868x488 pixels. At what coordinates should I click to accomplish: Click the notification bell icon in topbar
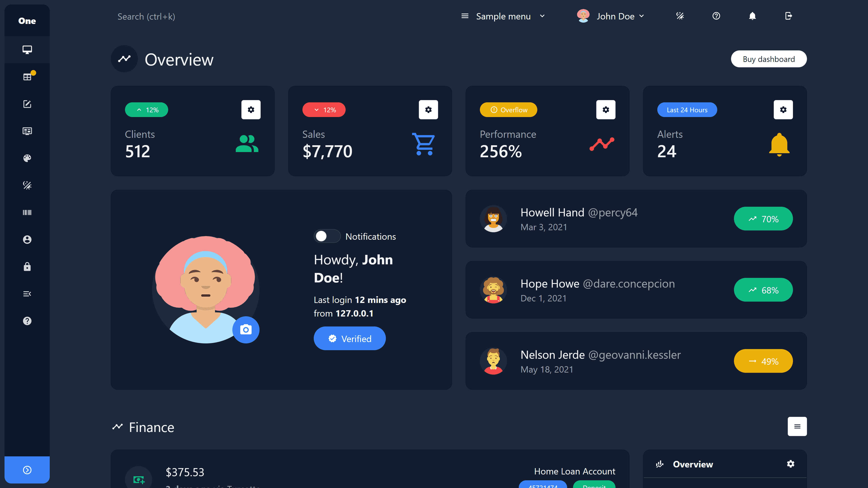pyautogui.click(x=752, y=16)
